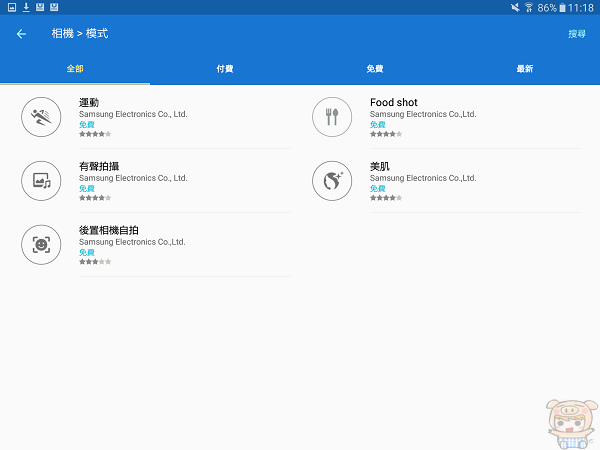Tap Samsung Electronics publisher under 運動

[133, 114]
